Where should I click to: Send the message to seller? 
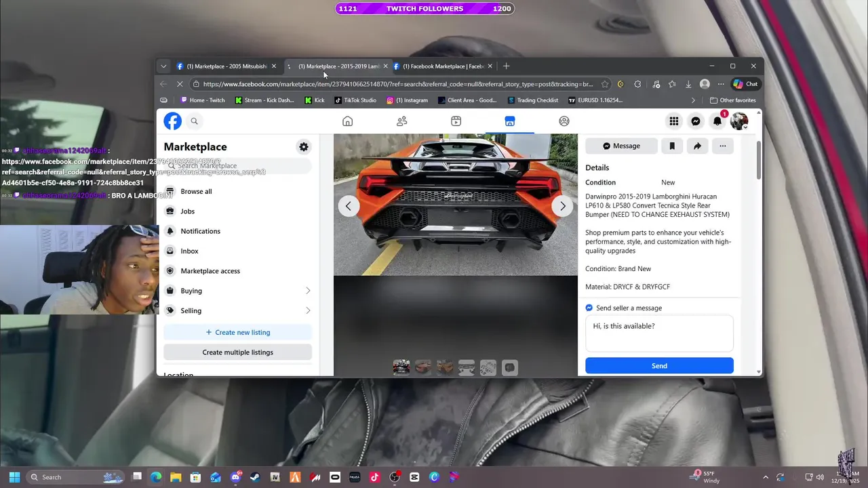click(659, 365)
